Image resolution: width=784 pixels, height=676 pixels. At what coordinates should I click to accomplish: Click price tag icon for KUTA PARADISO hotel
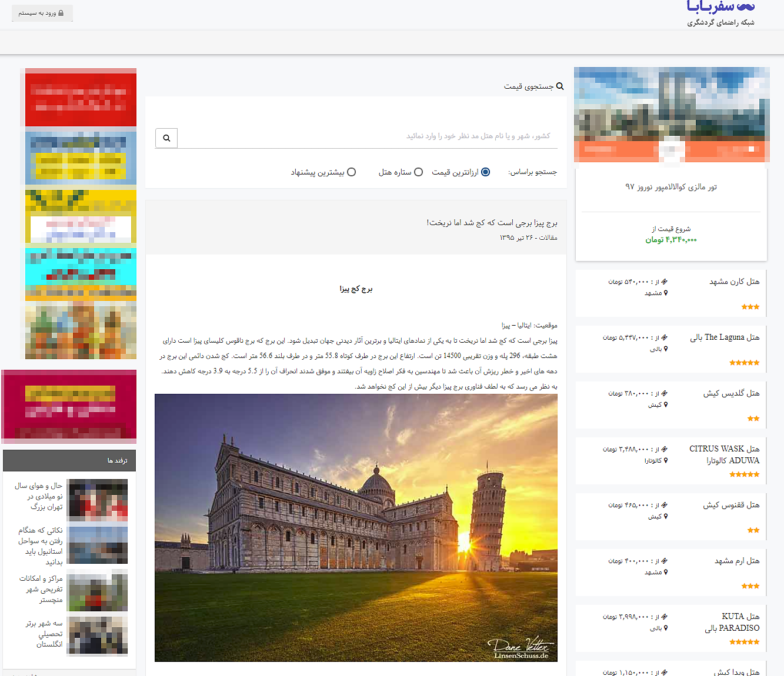point(664,617)
